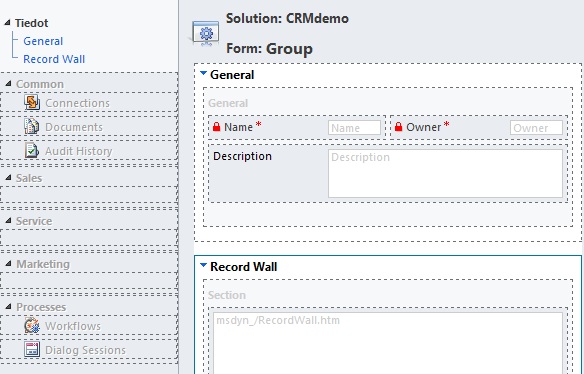Collapse the Sales navigation group
This screenshot has width=584, height=374.
(x=9, y=178)
